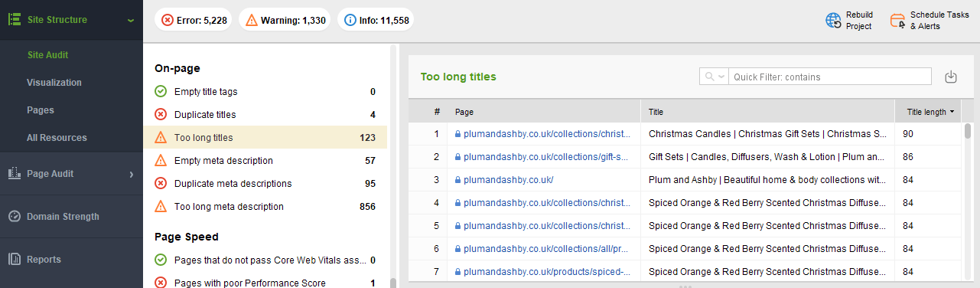Select Site Audit in sidebar
980x288 pixels.
47,55
